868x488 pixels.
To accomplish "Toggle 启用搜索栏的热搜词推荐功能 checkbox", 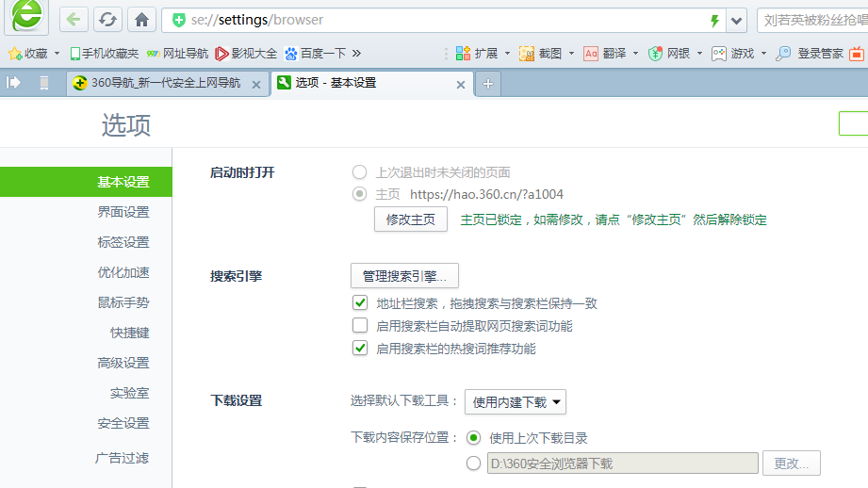I will point(360,348).
